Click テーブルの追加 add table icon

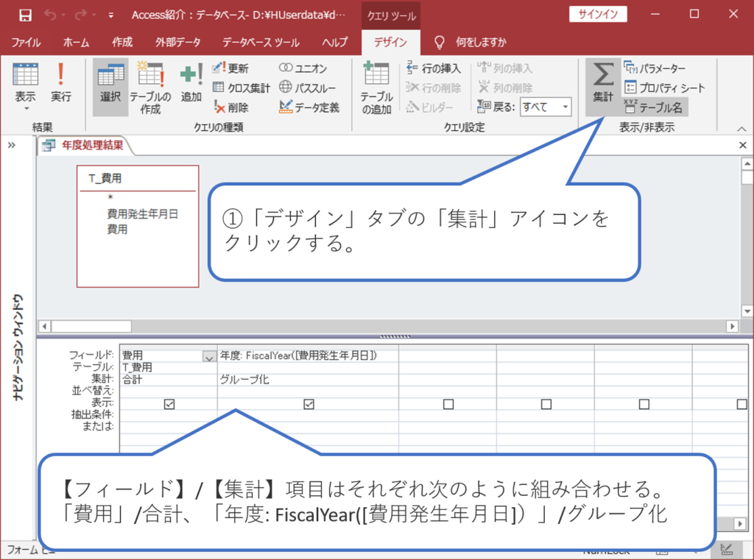pos(377,88)
